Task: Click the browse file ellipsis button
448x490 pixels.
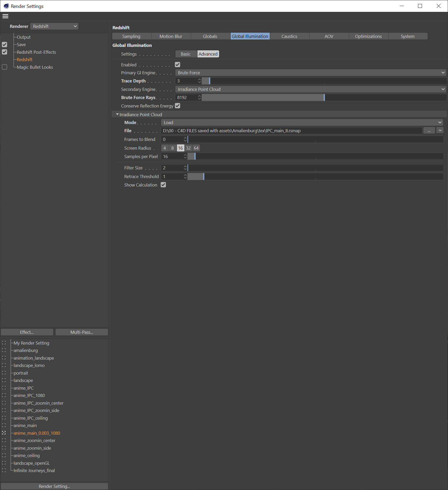Action: (429, 131)
